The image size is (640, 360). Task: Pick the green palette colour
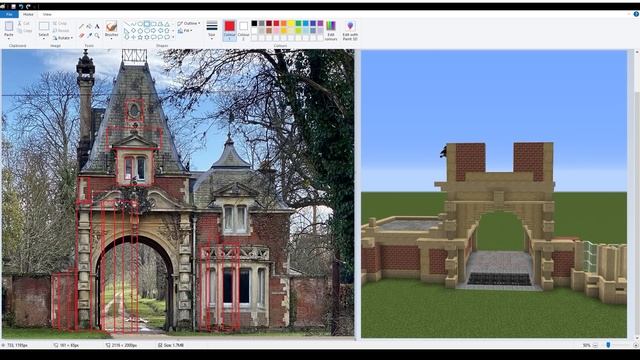[298, 23]
